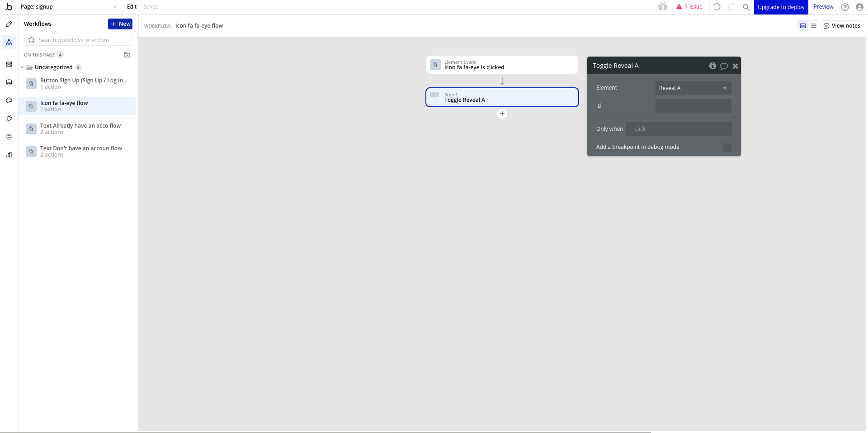Click the plus to add a step

tap(502, 114)
